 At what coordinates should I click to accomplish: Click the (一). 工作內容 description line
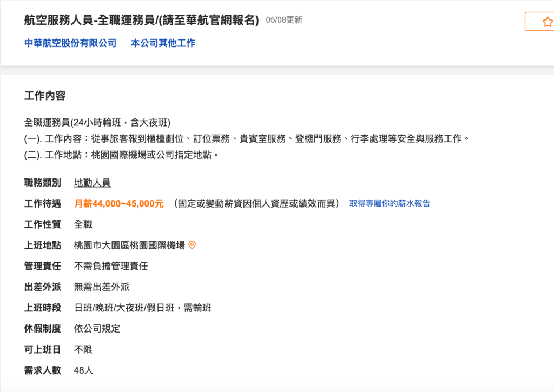(x=247, y=139)
